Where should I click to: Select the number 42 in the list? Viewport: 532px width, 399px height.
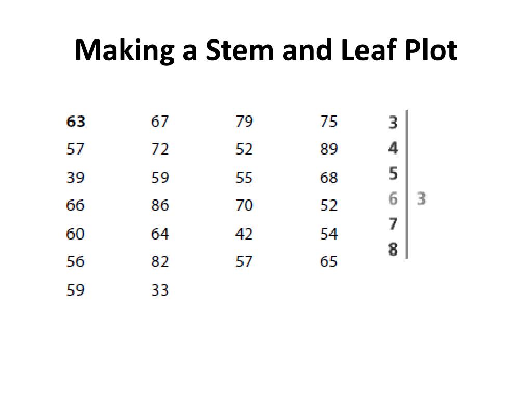[x=244, y=234]
